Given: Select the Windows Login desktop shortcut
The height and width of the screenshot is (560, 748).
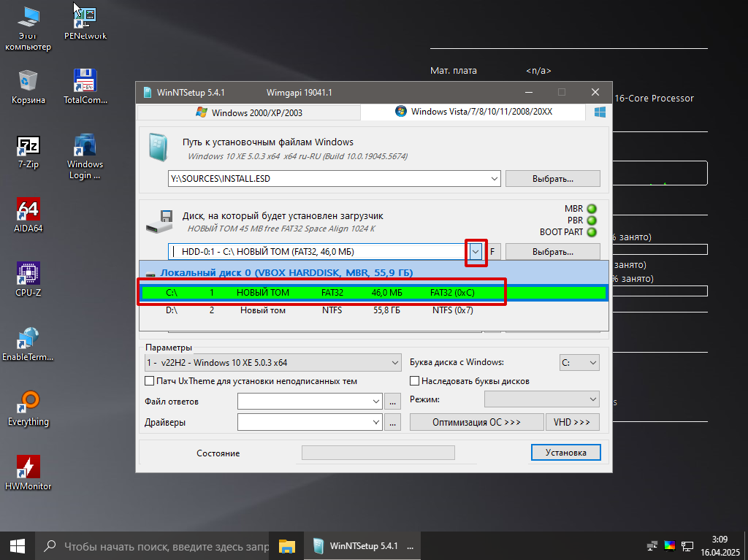Looking at the screenshot, I should pos(85,156).
